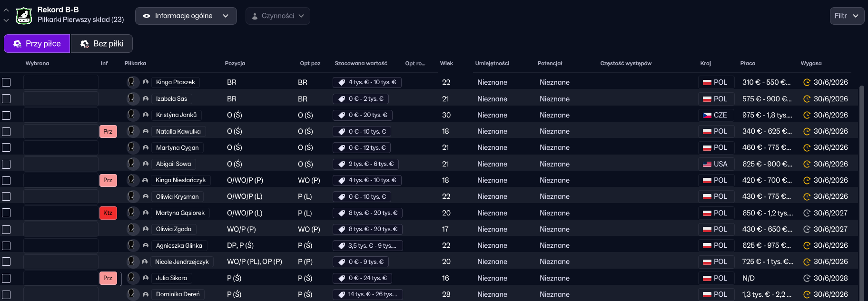The height and width of the screenshot is (301, 868).
Task: Expand the Czynności actions dropdown
Action: pyautogui.click(x=277, y=16)
